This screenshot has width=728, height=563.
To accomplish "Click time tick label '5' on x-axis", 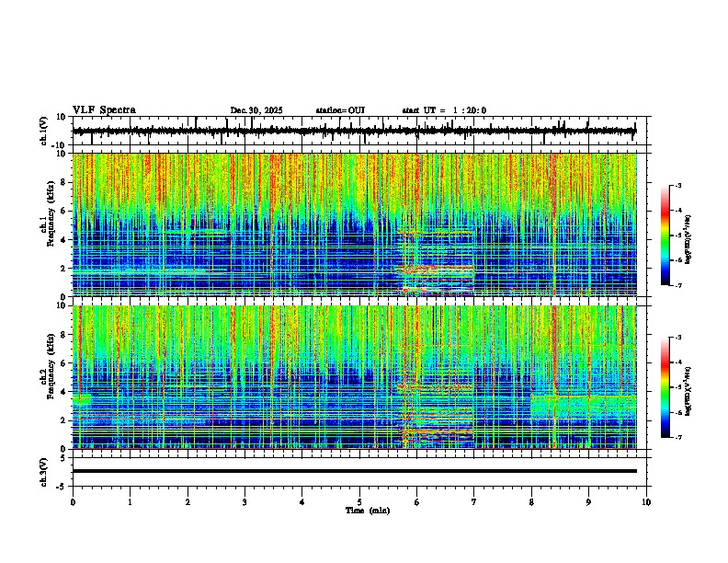I will click(359, 502).
